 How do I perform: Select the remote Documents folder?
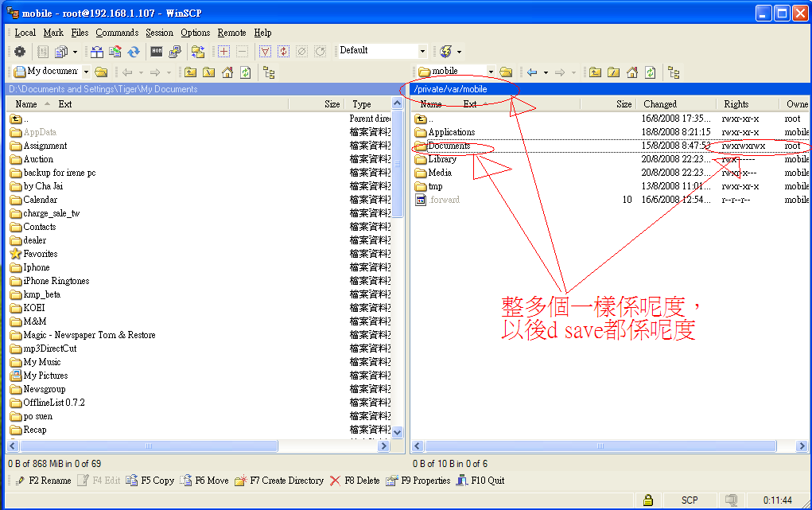coord(449,146)
